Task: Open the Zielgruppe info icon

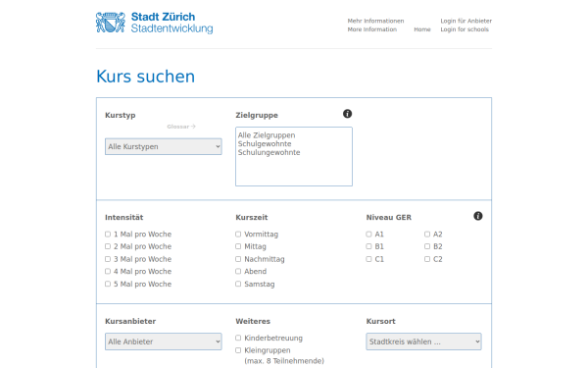Action: pyautogui.click(x=347, y=114)
